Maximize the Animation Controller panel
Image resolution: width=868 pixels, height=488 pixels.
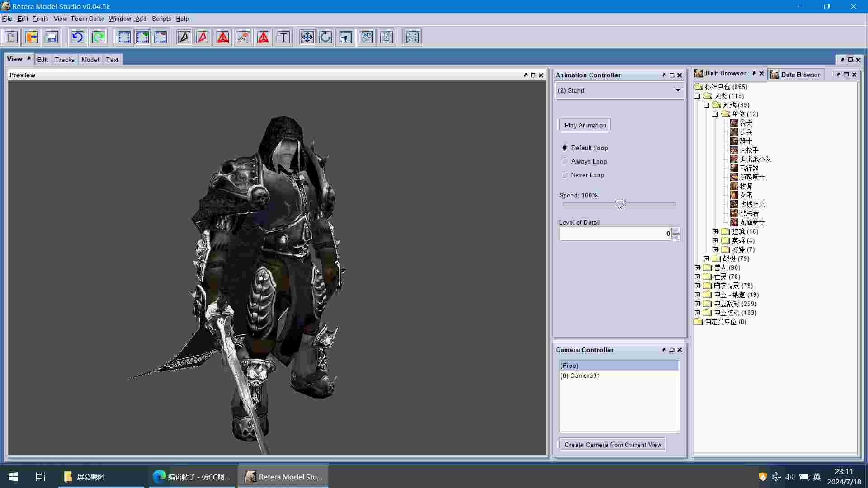pos(672,75)
